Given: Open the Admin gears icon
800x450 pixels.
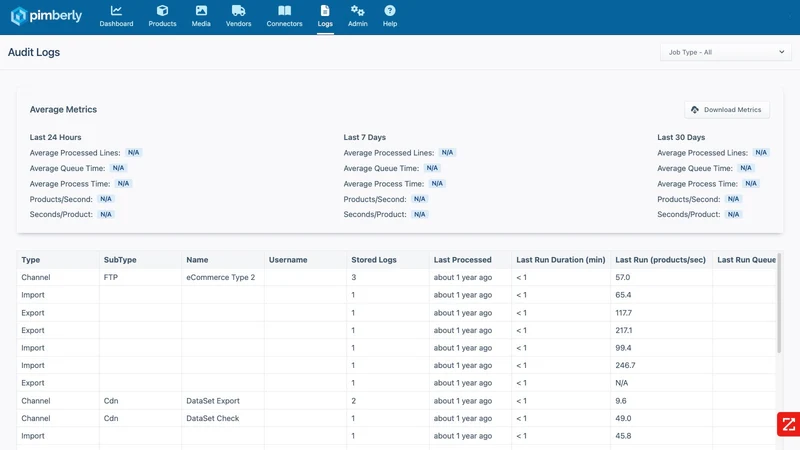Looking at the screenshot, I should 358,11.
